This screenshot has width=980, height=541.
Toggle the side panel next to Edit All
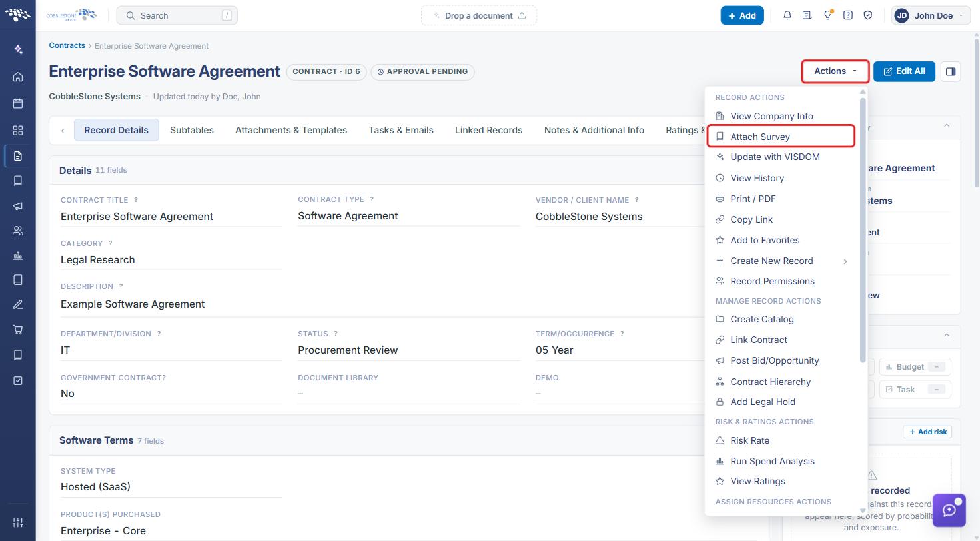[951, 71]
